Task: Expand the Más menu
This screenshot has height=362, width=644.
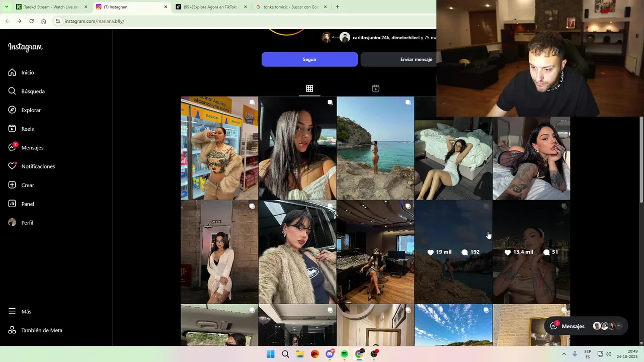Action: [20, 312]
